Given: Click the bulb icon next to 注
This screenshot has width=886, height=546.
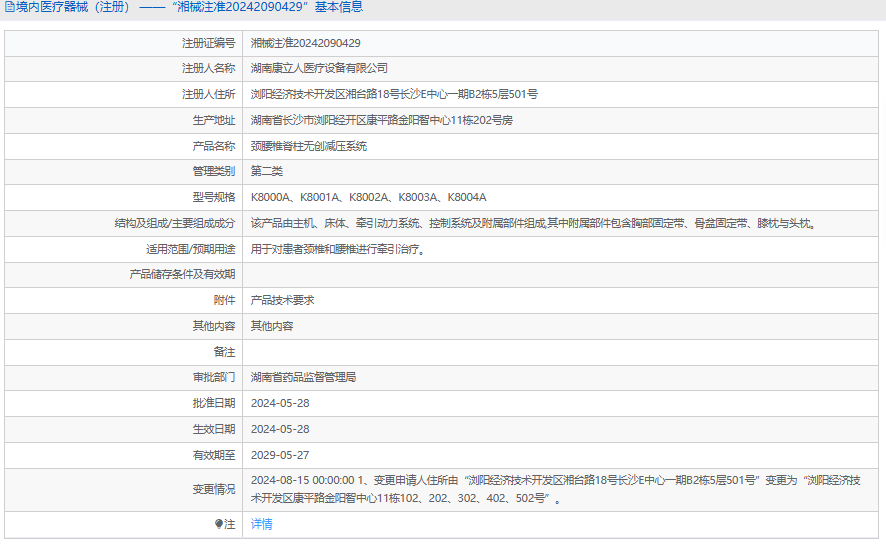Looking at the screenshot, I should click(219, 524).
